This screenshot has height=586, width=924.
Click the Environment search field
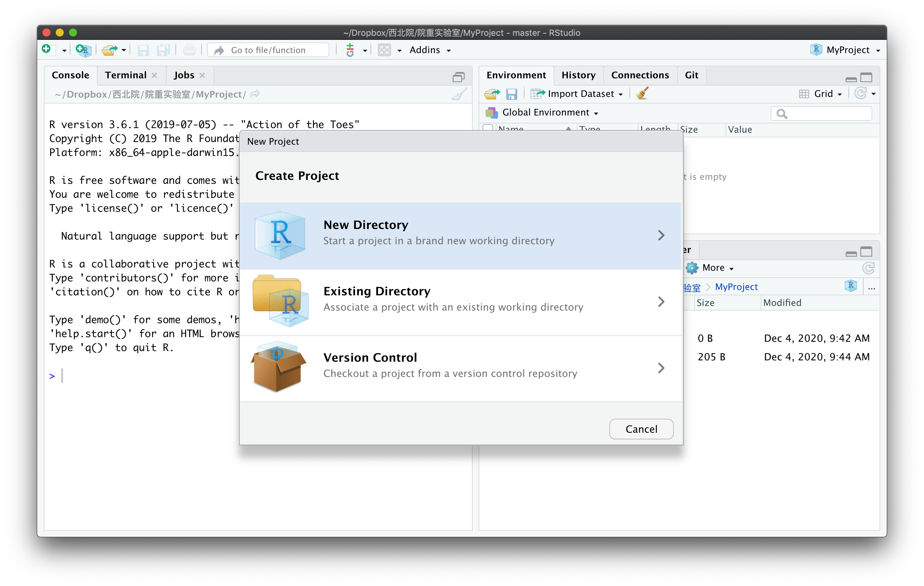pyautogui.click(x=821, y=113)
